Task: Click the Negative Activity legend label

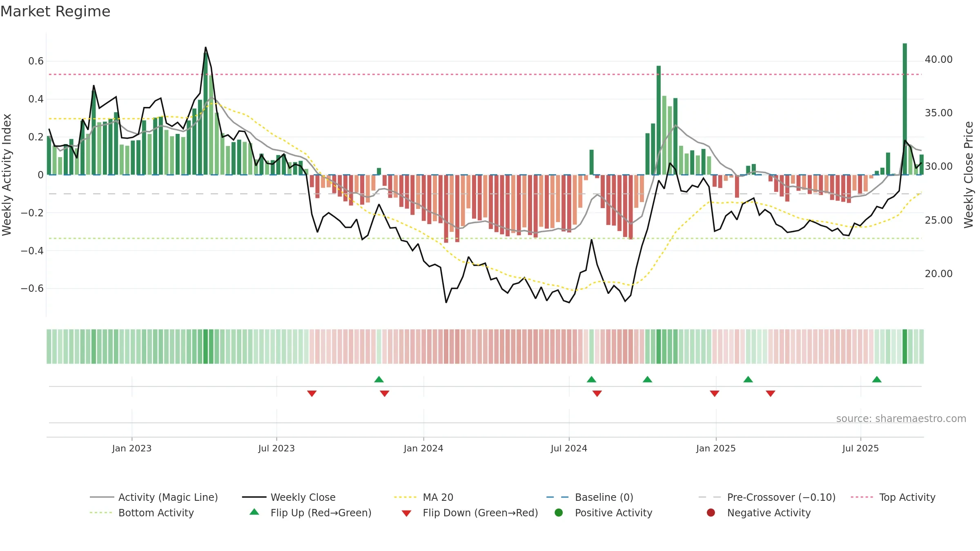Action: [769, 513]
